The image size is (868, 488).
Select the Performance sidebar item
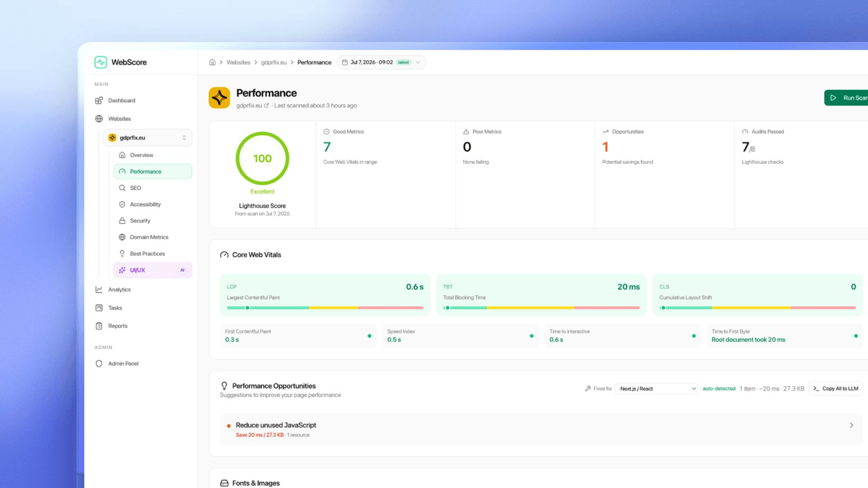(153, 172)
